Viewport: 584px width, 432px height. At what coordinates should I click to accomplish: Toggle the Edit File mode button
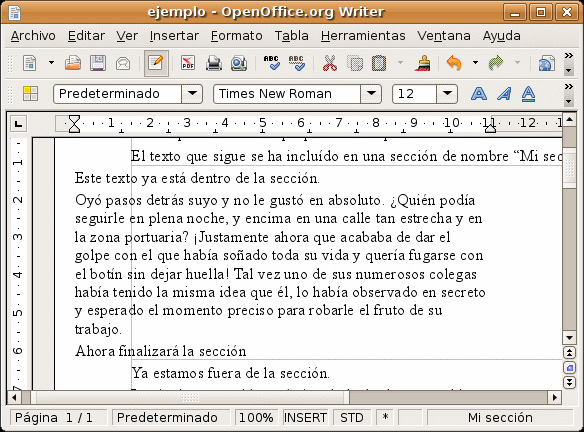(156, 63)
